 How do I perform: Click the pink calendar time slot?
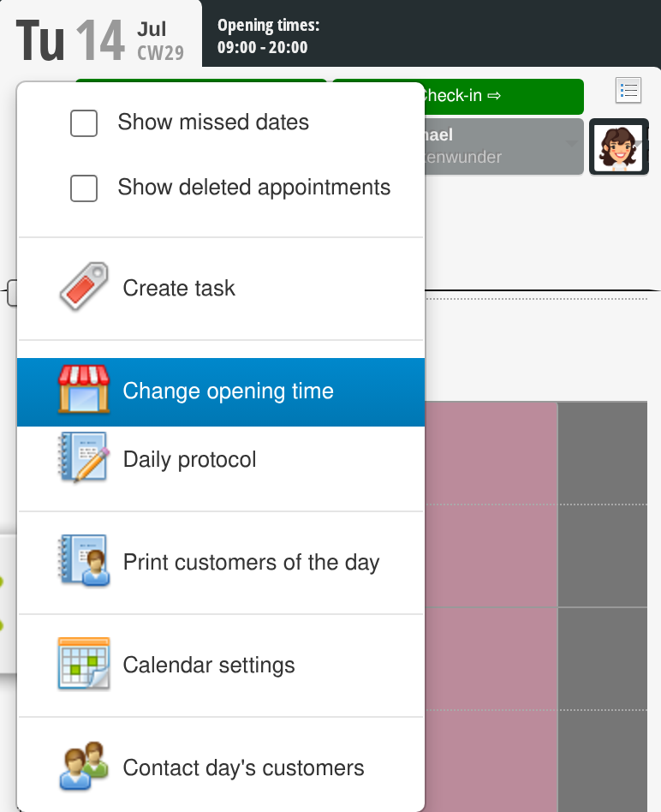491,606
